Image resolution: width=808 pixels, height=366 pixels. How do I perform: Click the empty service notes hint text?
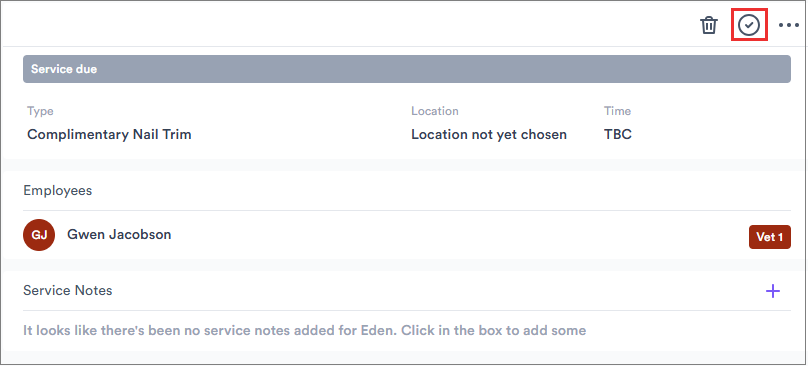point(305,330)
